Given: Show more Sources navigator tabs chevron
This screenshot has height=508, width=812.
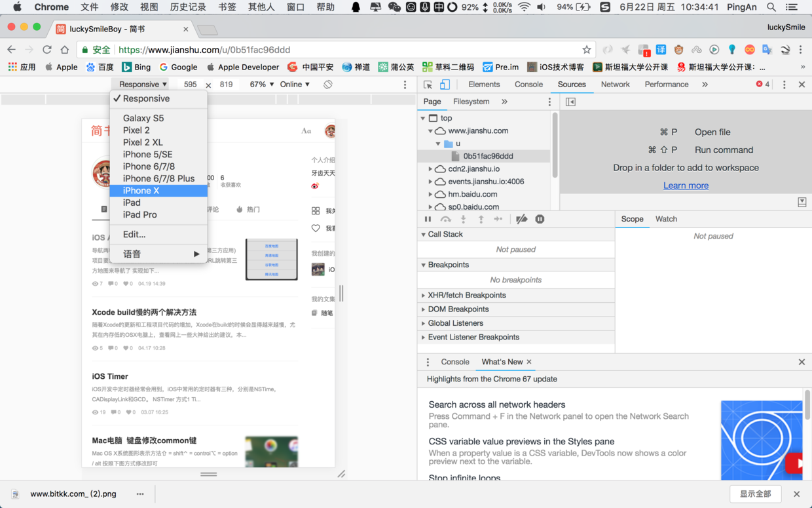Looking at the screenshot, I should tap(504, 102).
